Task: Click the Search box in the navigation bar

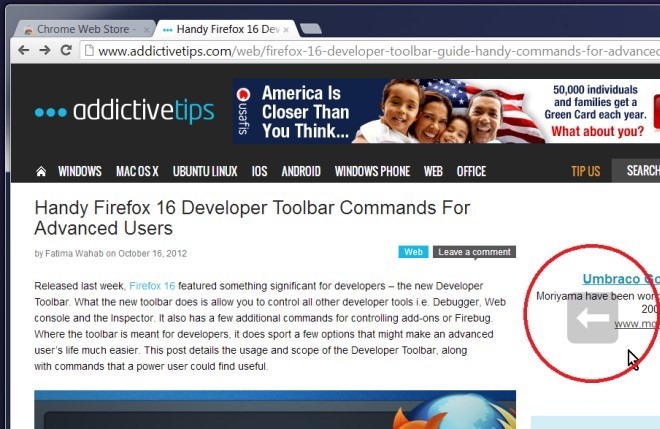Action: [x=636, y=171]
